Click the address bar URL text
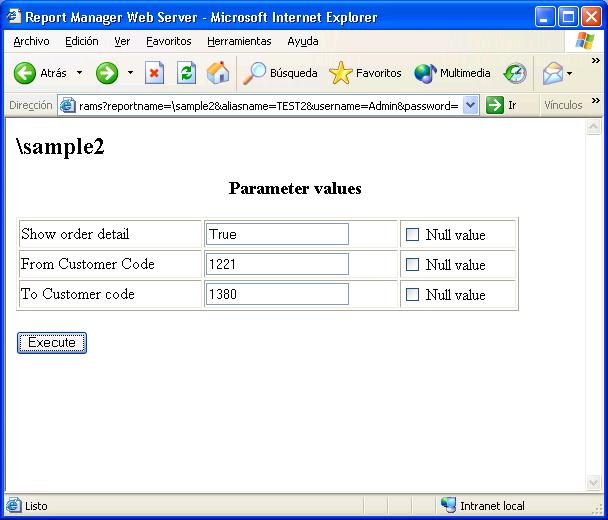Screen dimensions: 608x520 269,105
